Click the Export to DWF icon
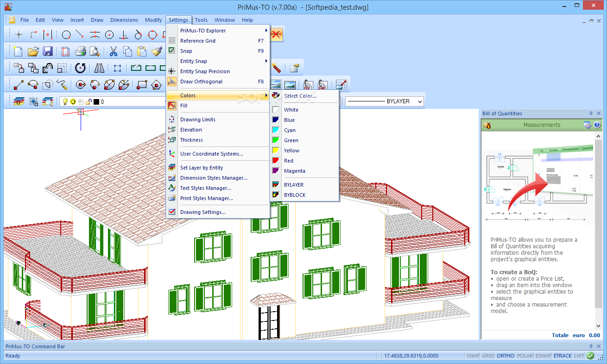The height and width of the screenshot is (364, 607). click(322, 85)
